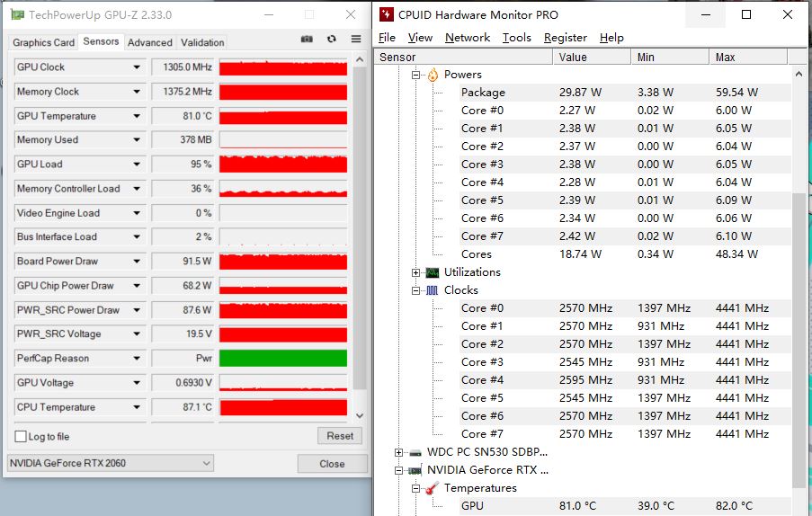812x516 pixels.
Task: Click the 59.54 W Package max value
Action: tap(736, 93)
